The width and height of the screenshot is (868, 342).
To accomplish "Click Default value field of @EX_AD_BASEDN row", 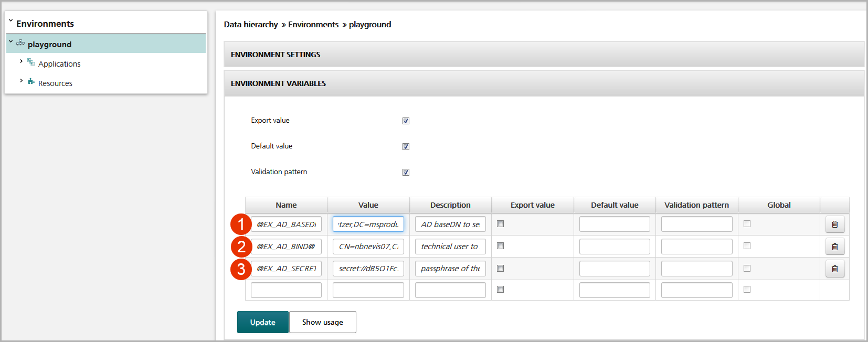I will (615, 224).
